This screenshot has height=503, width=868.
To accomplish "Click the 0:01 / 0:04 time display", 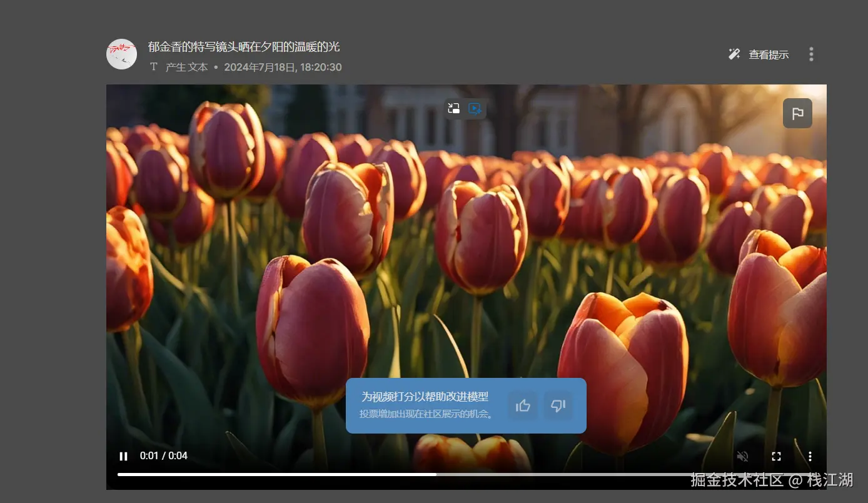I will pyautogui.click(x=164, y=456).
